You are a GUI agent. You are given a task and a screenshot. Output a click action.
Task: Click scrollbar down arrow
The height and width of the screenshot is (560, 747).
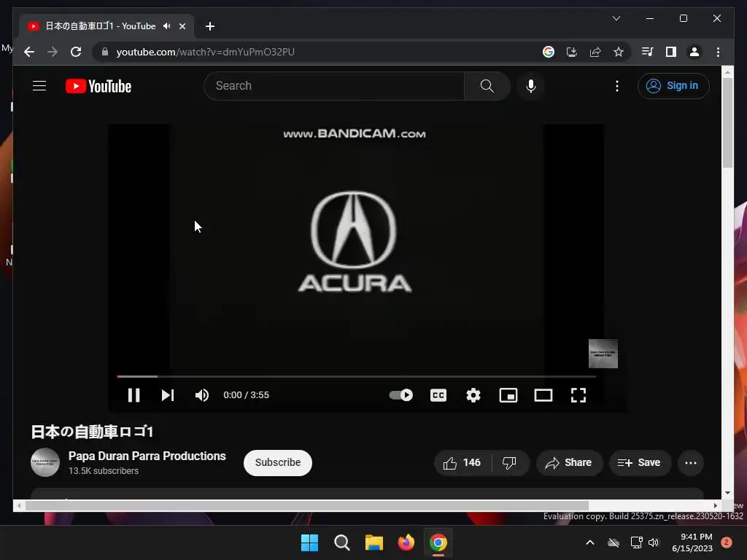click(727, 493)
